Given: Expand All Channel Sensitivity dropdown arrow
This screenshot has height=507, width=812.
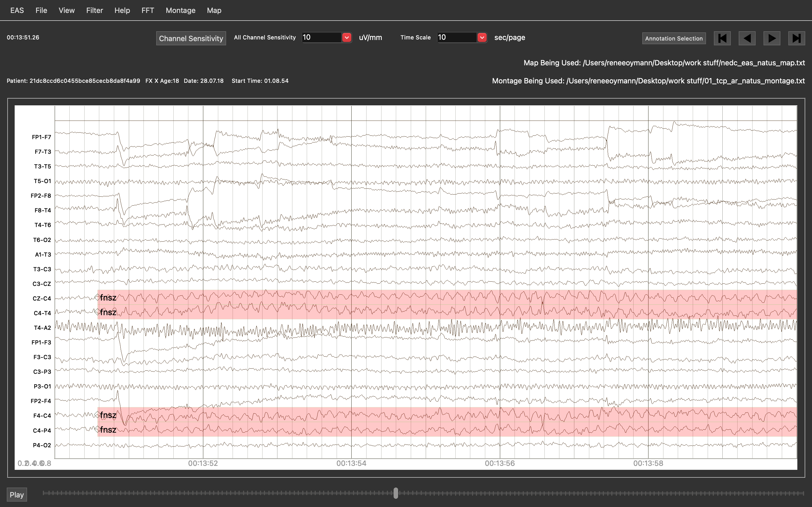Looking at the screenshot, I should point(347,37).
